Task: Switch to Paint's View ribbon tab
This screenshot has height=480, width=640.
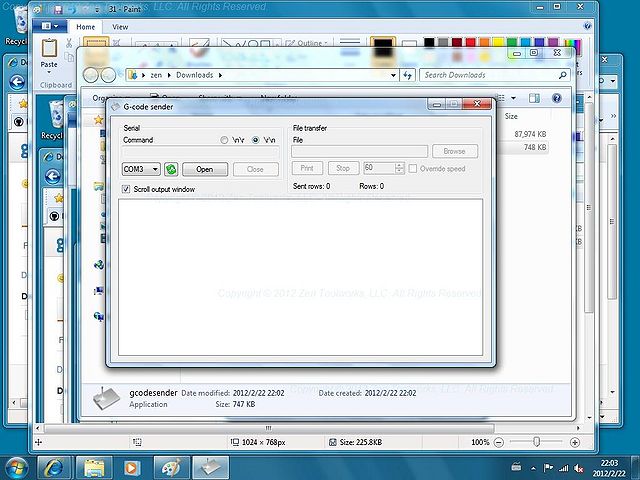Action: pos(120,27)
